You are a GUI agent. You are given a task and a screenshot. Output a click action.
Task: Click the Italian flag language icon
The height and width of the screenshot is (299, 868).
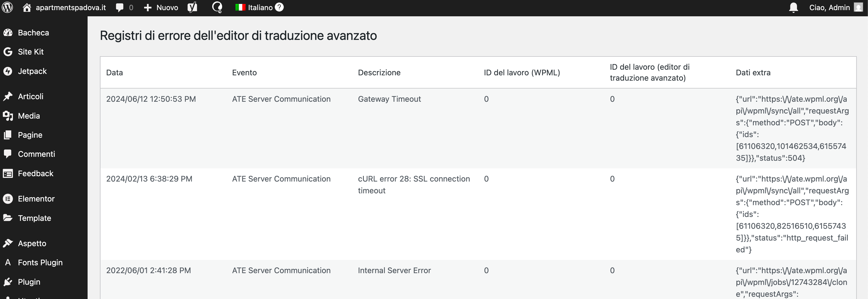tap(240, 7)
